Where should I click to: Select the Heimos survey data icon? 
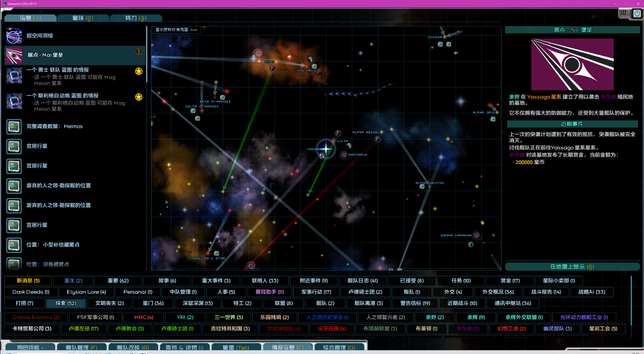[14, 127]
